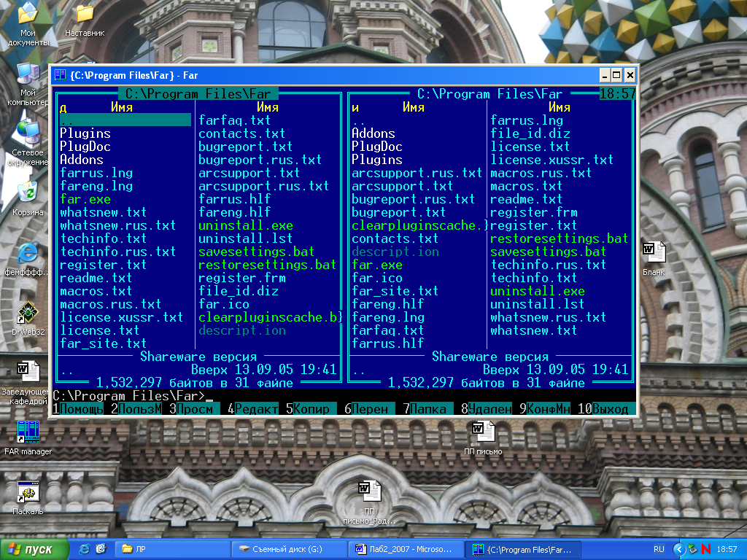
Task: Select highlighted .. entry in left panel
Action: 125,120
